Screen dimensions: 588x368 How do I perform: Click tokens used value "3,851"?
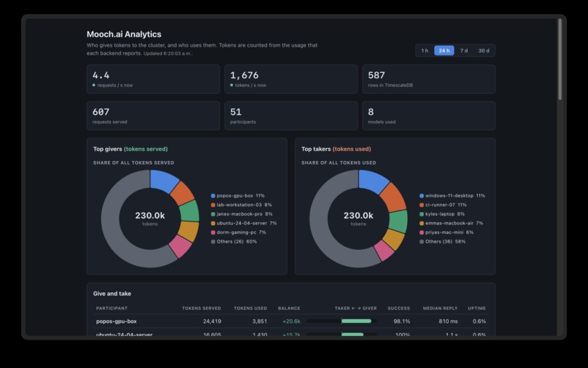tap(260, 321)
